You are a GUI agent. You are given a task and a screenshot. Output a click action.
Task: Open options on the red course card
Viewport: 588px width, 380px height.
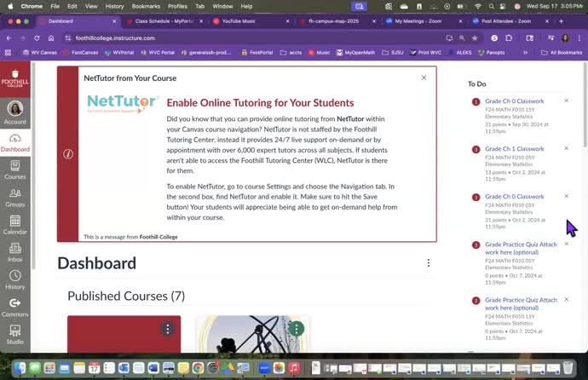[168, 329]
